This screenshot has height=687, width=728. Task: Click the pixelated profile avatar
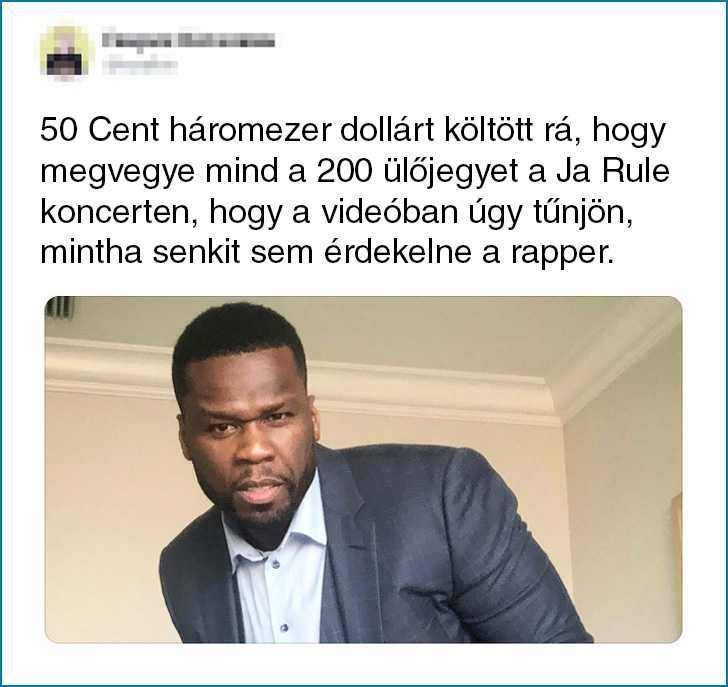coord(67,52)
